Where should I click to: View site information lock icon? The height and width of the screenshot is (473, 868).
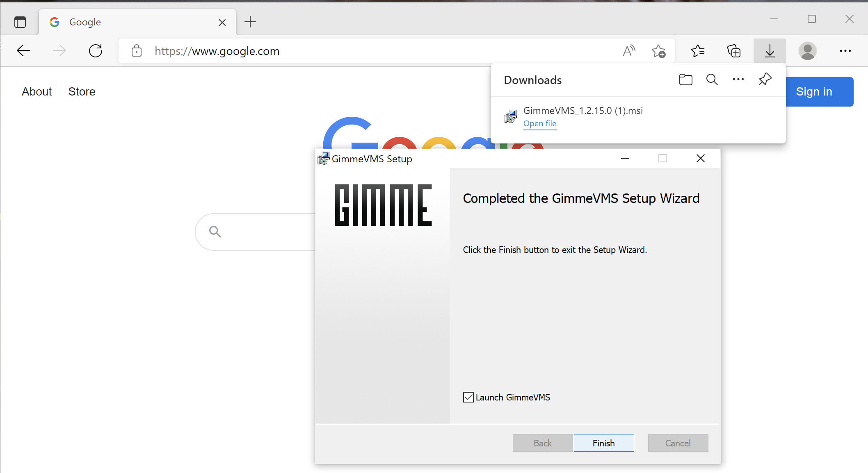[x=137, y=51]
